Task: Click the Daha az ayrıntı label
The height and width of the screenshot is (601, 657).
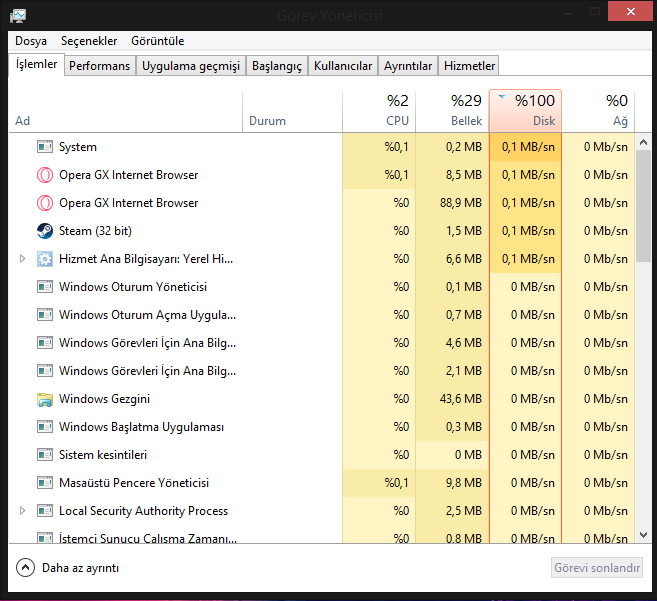Action: (x=80, y=568)
